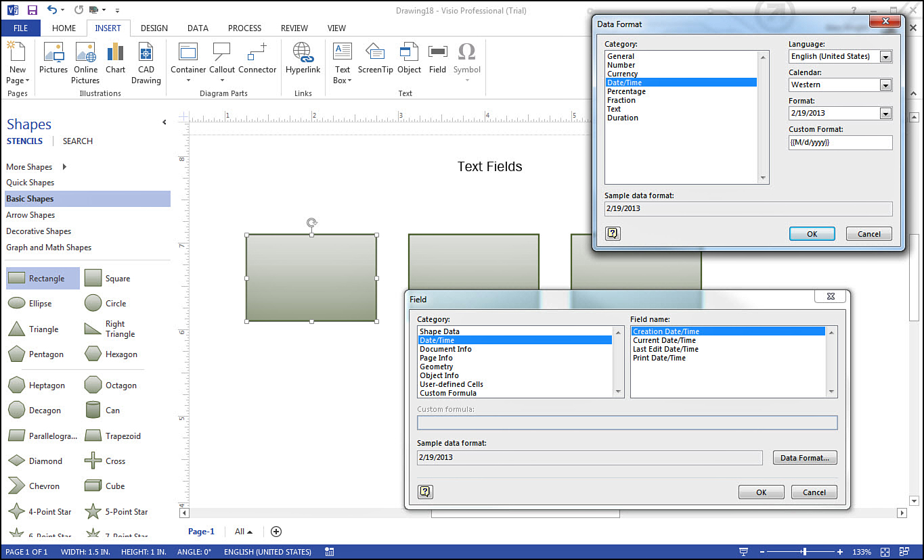Click Cancel in the Field dialog
This screenshot has height=560, width=924.
pyautogui.click(x=814, y=492)
